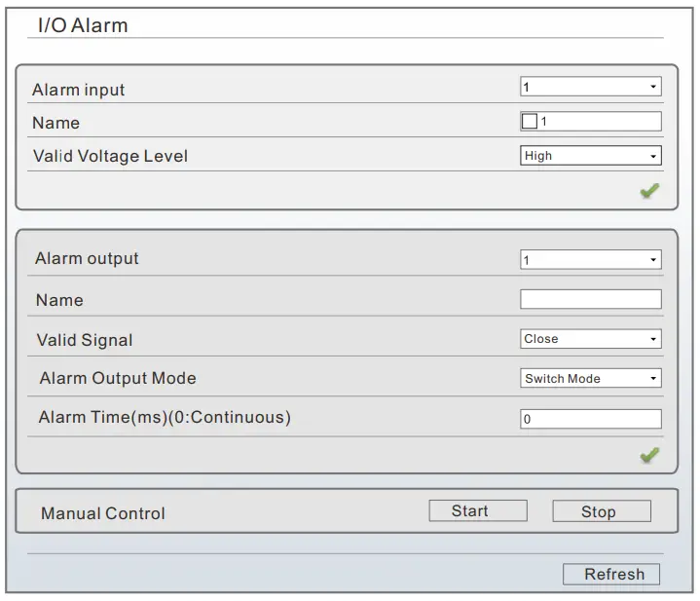
Task: Click the green checkmark saving alarm input settings
Action: click(x=649, y=191)
